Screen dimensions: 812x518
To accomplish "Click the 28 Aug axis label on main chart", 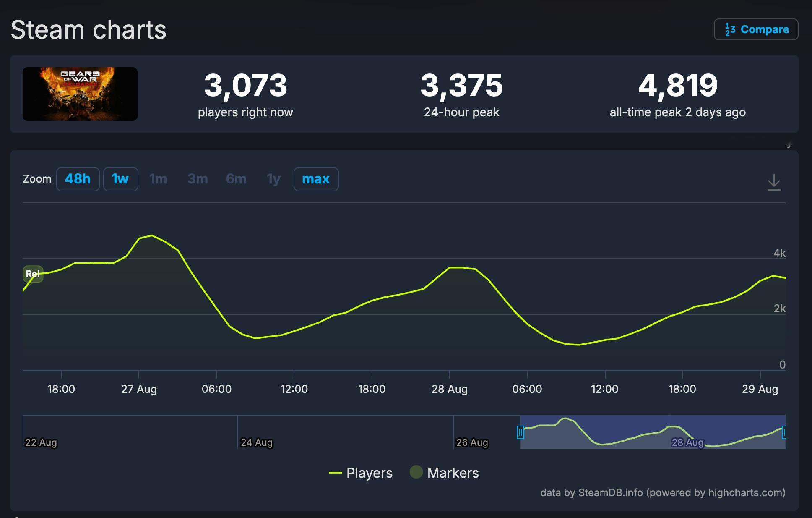I will (449, 389).
